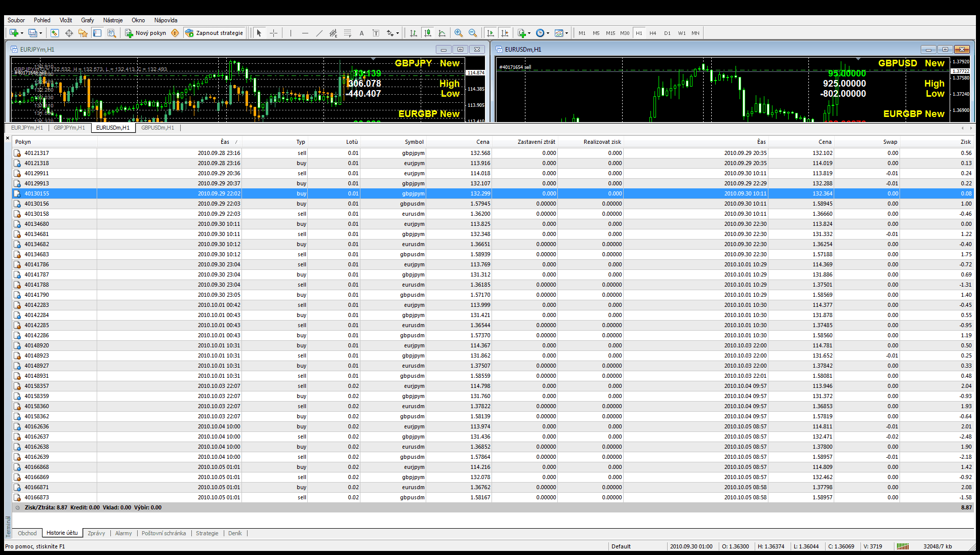
Task: Open the indicators list icon
Action: pyautogui.click(x=522, y=33)
